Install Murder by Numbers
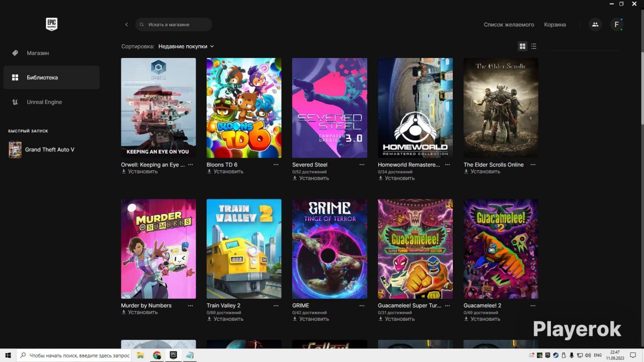The height and width of the screenshot is (362, 644). [x=140, y=312]
